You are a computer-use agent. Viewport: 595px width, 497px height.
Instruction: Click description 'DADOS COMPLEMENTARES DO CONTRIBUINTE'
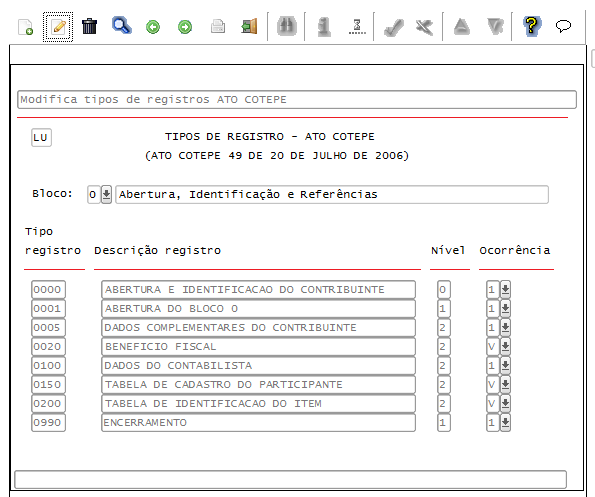point(258,327)
